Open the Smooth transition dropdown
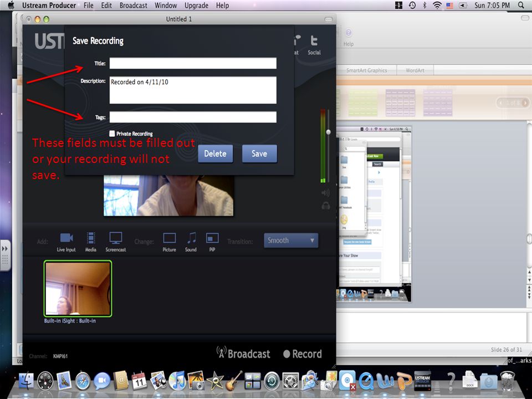 coord(291,240)
